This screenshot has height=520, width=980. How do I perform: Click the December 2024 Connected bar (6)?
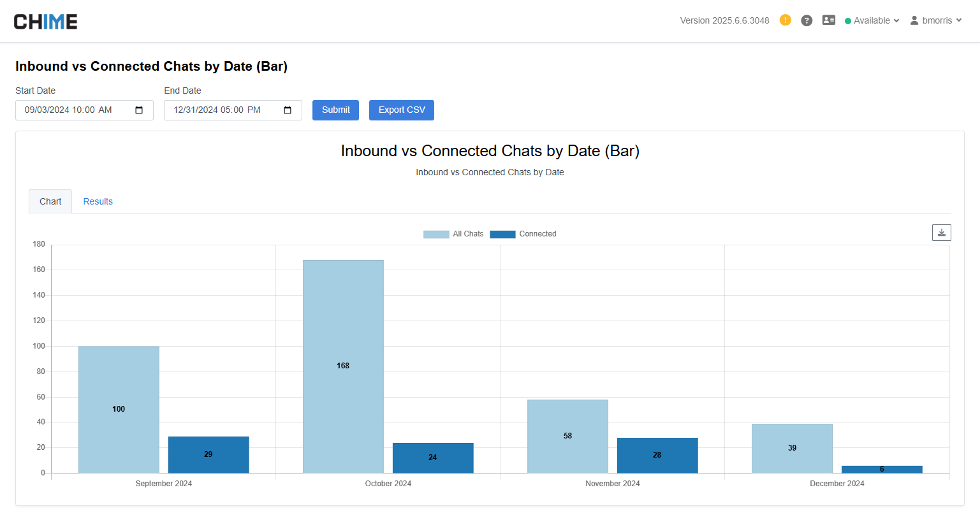(882, 470)
